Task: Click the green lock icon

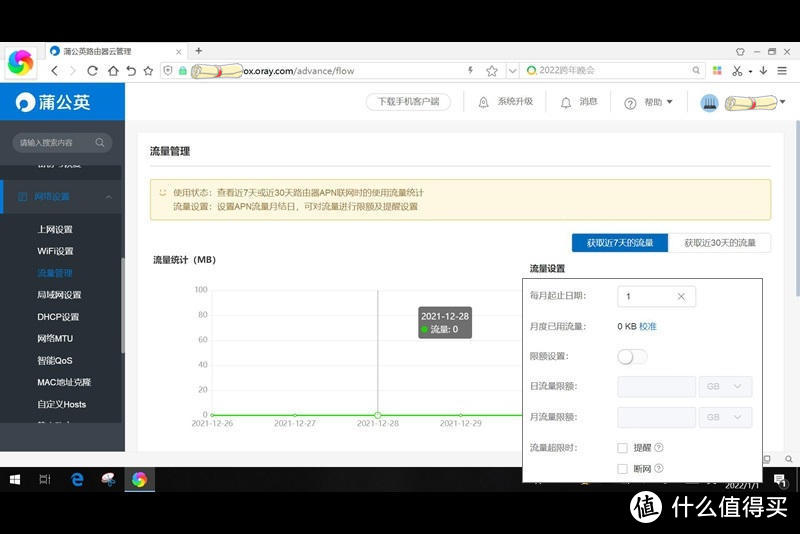Action: [183, 71]
